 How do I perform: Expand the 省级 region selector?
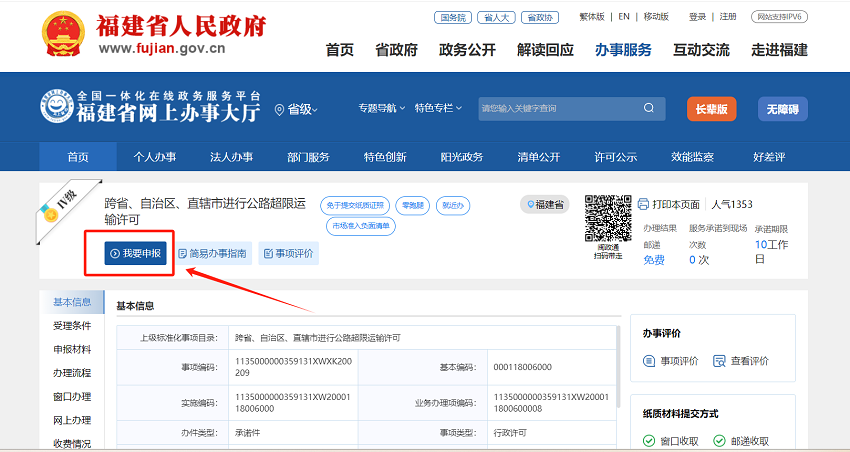pyautogui.click(x=302, y=109)
